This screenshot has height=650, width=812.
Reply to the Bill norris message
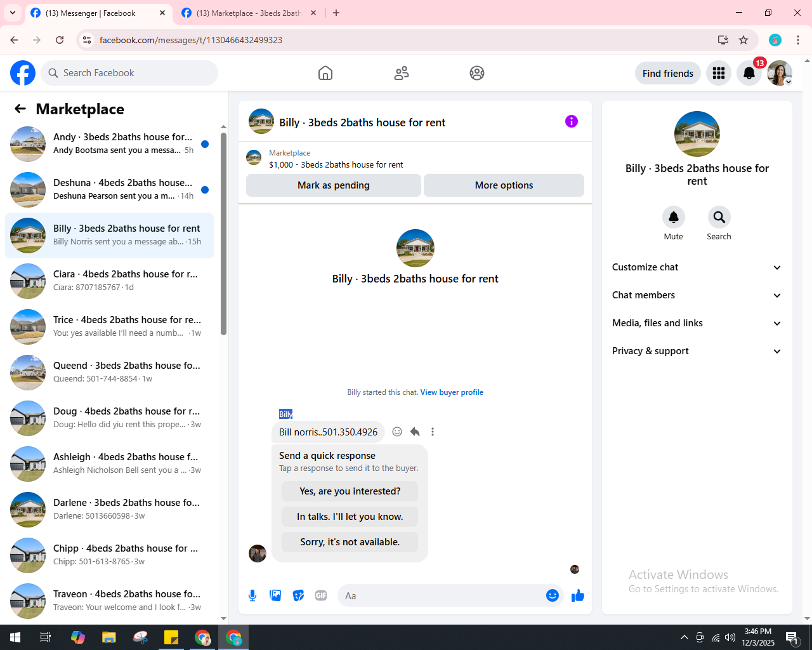pyautogui.click(x=415, y=432)
